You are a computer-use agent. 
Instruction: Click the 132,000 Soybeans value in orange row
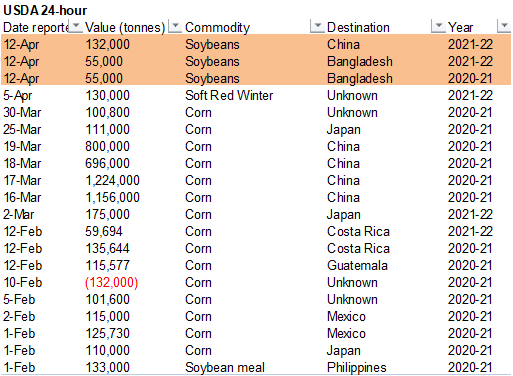108,45
